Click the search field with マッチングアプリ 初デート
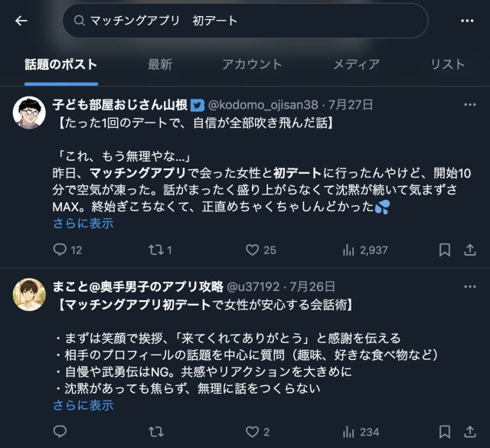490x448 pixels. [245, 21]
